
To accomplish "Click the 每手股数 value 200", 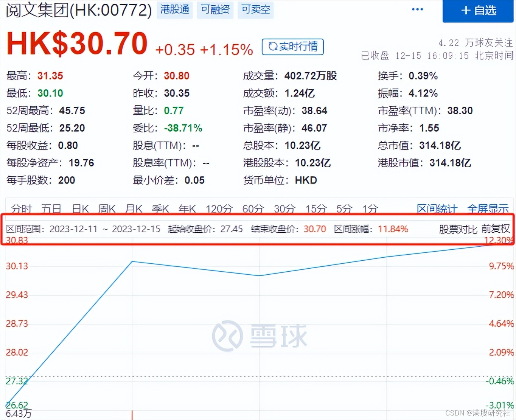I will tap(67, 180).
